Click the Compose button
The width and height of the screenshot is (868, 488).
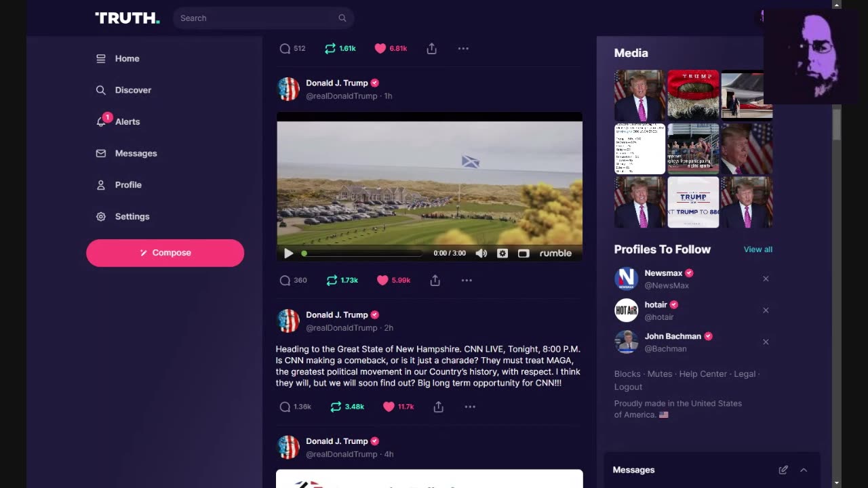[x=165, y=253]
